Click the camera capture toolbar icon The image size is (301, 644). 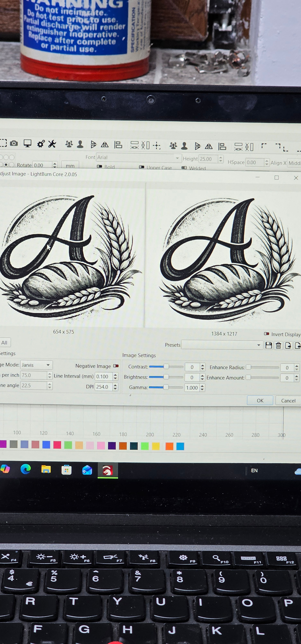[x=14, y=143]
